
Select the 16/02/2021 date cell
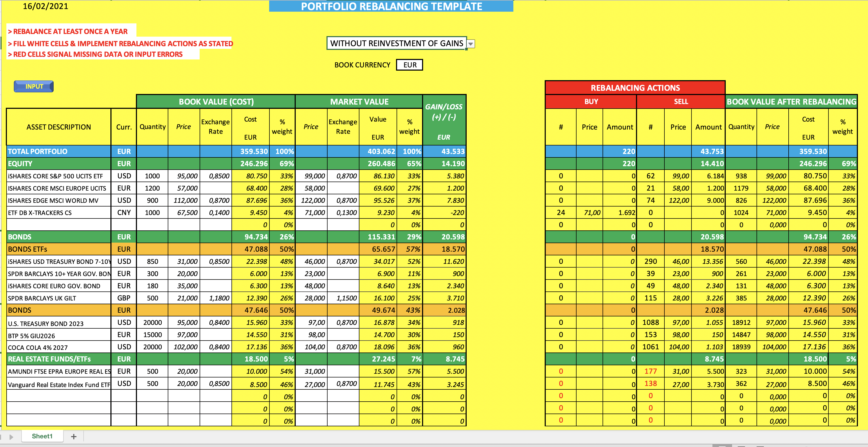pyautogui.click(x=45, y=6)
